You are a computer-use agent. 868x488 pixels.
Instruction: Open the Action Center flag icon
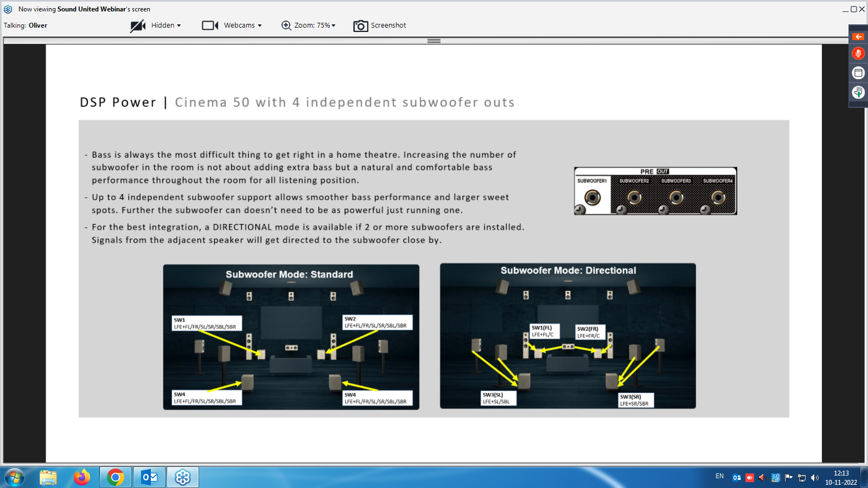click(x=788, y=478)
